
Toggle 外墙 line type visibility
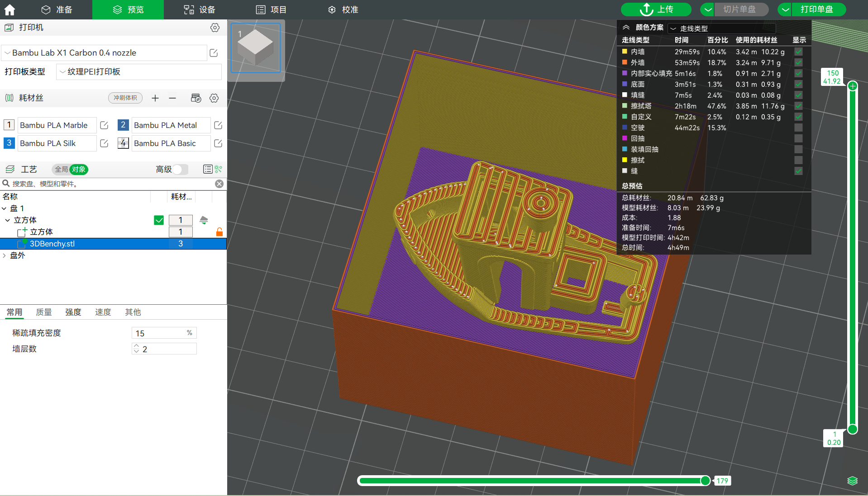pyautogui.click(x=798, y=63)
